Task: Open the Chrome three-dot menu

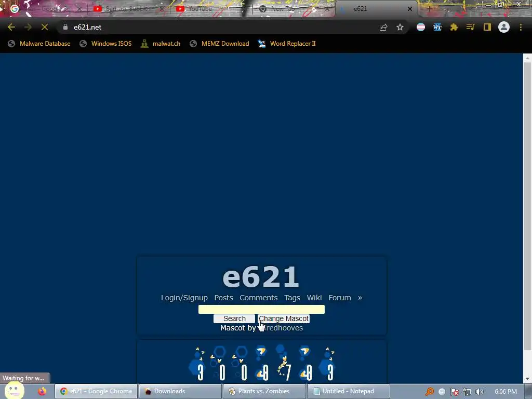Action: click(x=521, y=27)
